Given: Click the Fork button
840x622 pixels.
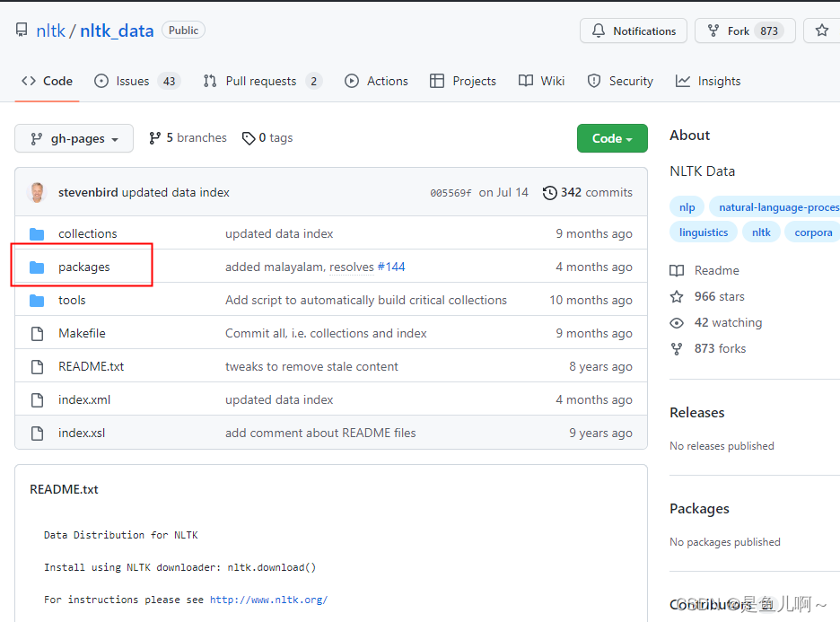Looking at the screenshot, I should click(745, 31).
